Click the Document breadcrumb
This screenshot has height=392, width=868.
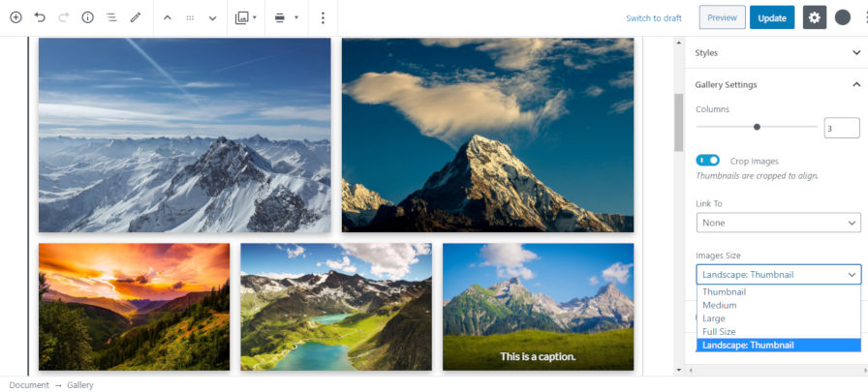click(x=29, y=385)
